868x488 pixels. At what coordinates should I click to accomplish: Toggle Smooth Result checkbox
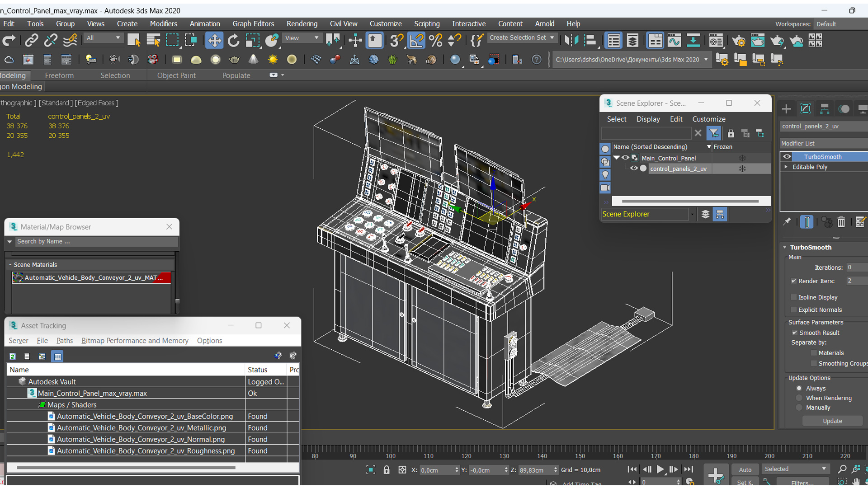coord(794,333)
